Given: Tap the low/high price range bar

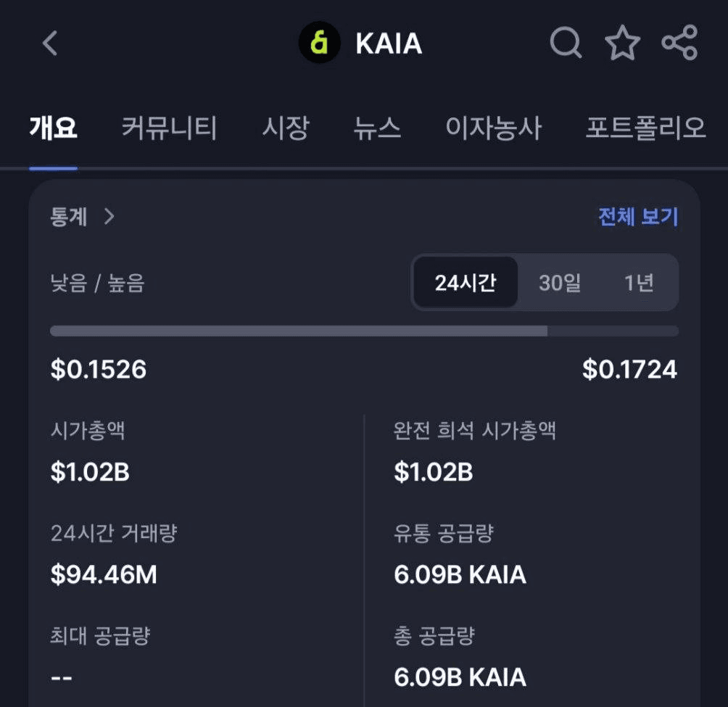Looking at the screenshot, I should 365,331.
